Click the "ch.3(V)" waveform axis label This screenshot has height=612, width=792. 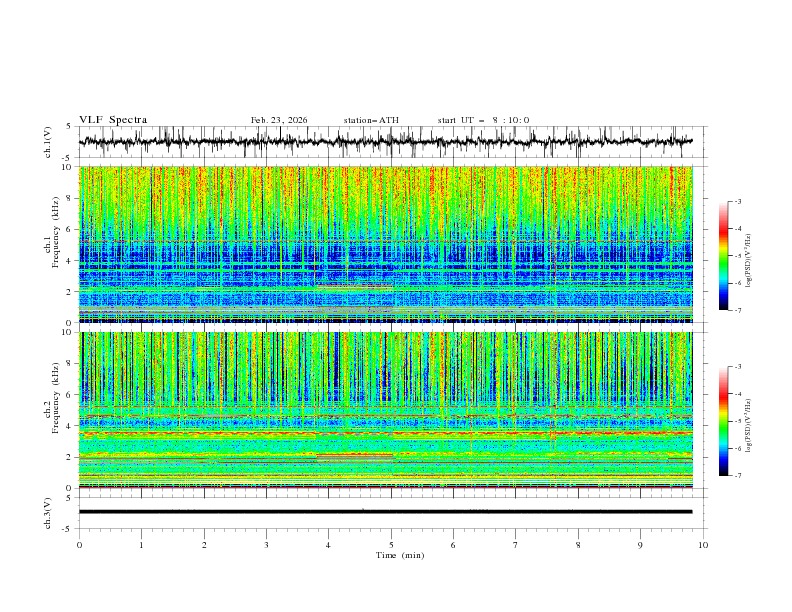48,513
